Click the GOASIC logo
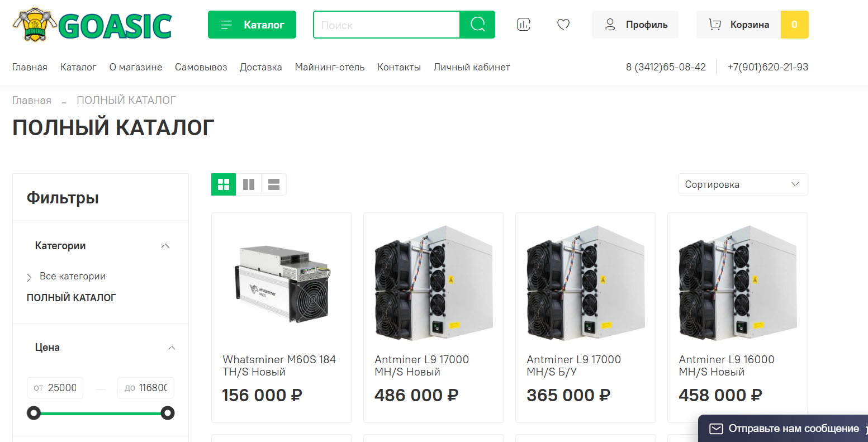868x442 pixels. click(92, 25)
